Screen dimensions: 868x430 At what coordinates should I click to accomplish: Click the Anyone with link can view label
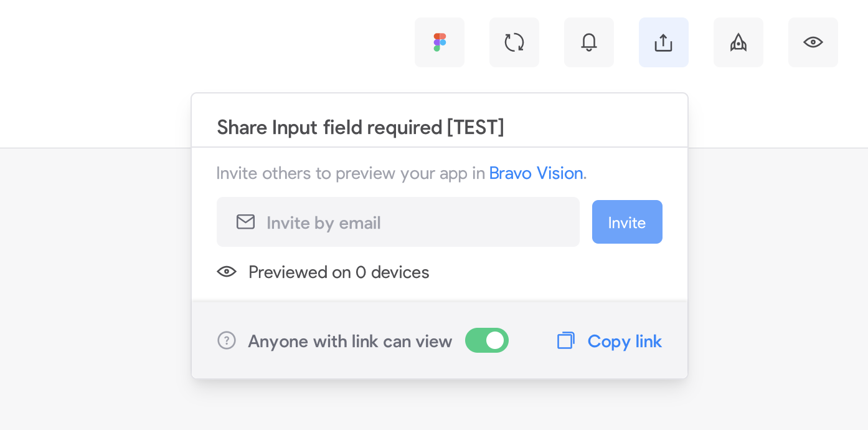(x=350, y=342)
